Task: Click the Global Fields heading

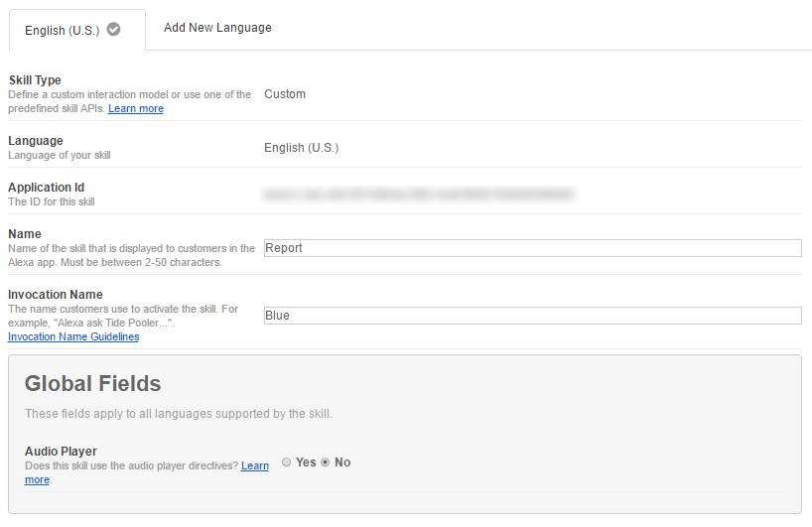Action: click(x=92, y=384)
